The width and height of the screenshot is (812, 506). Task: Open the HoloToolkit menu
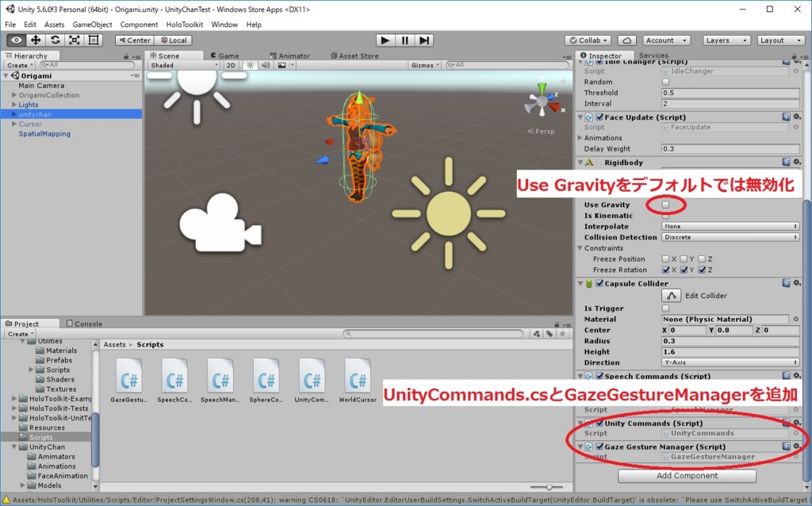[x=184, y=25]
